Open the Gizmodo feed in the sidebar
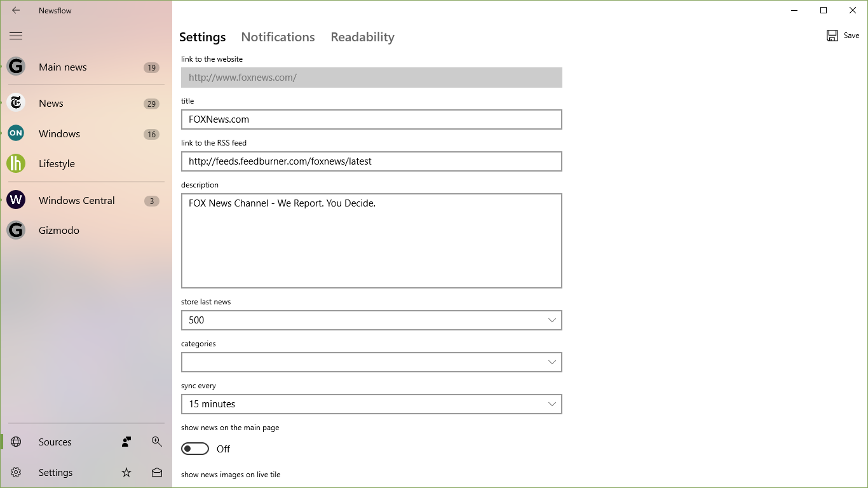The image size is (868, 488). coord(16,230)
